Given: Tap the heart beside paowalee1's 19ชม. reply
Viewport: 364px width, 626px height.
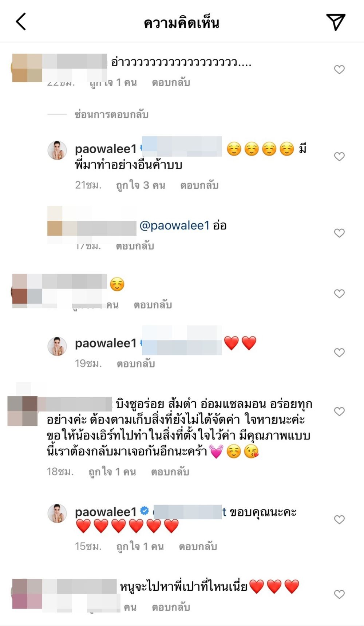Looking at the screenshot, I should tap(339, 353).
